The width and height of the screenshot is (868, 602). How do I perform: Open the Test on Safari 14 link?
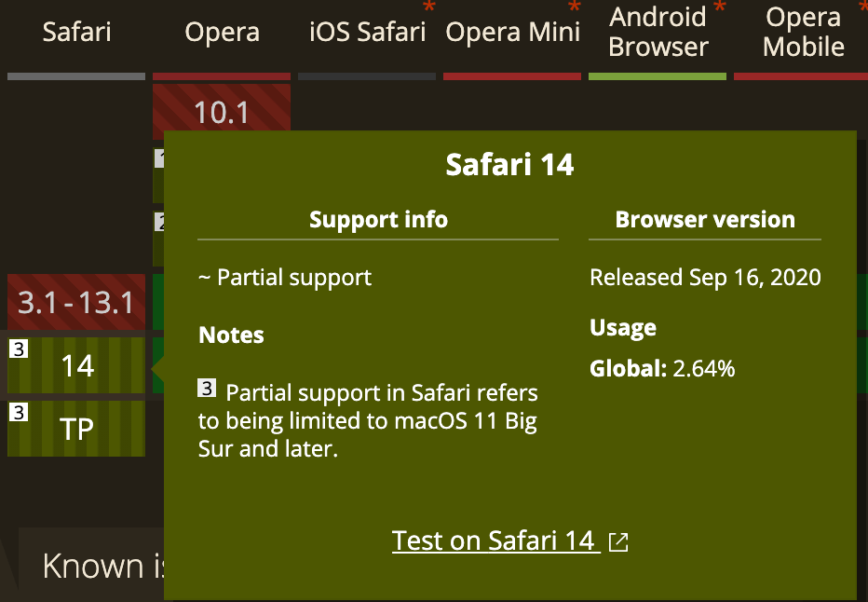click(x=495, y=540)
